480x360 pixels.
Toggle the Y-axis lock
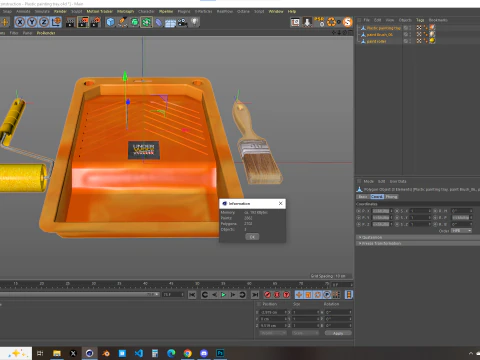point(32,22)
